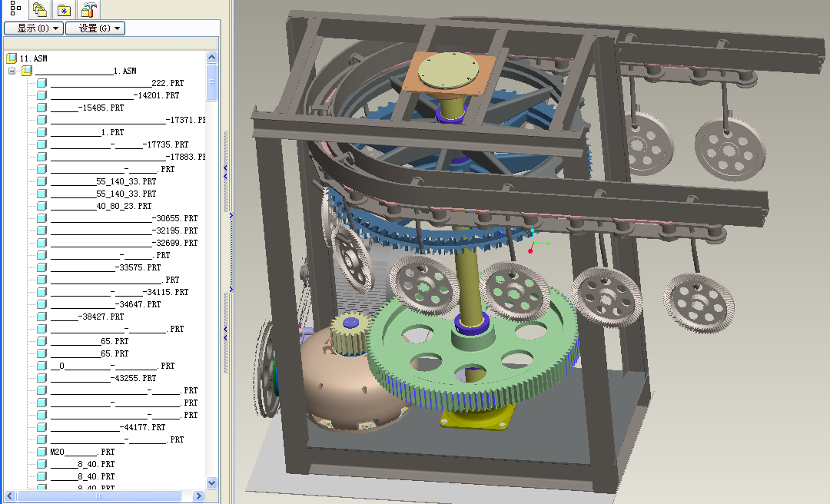Select the part icon of -33575.PRT
Screen dimensions: 830x504
[x=41, y=267]
